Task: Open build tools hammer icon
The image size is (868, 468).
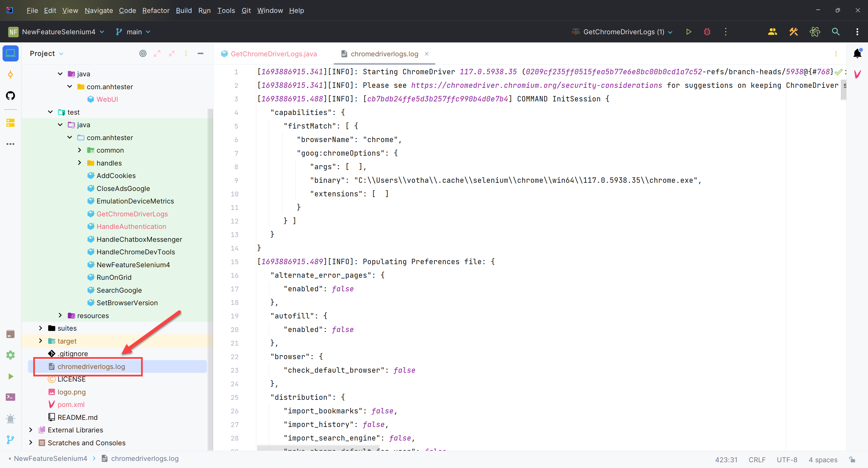Action: [x=793, y=32]
